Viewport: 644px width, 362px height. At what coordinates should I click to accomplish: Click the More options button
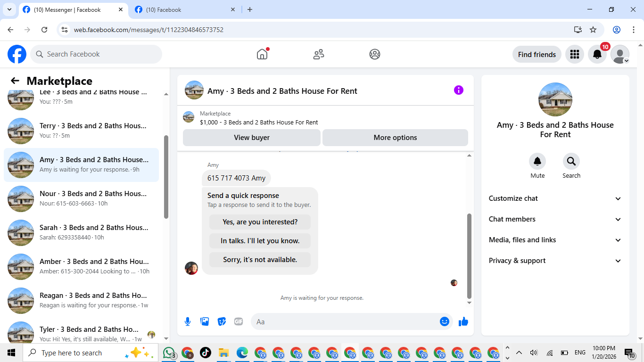(x=395, y=138)
